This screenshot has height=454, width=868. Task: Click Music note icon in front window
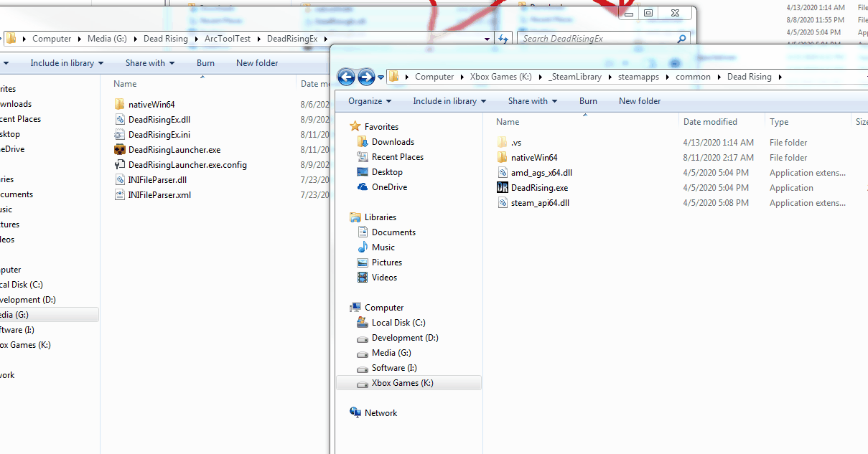363,247
